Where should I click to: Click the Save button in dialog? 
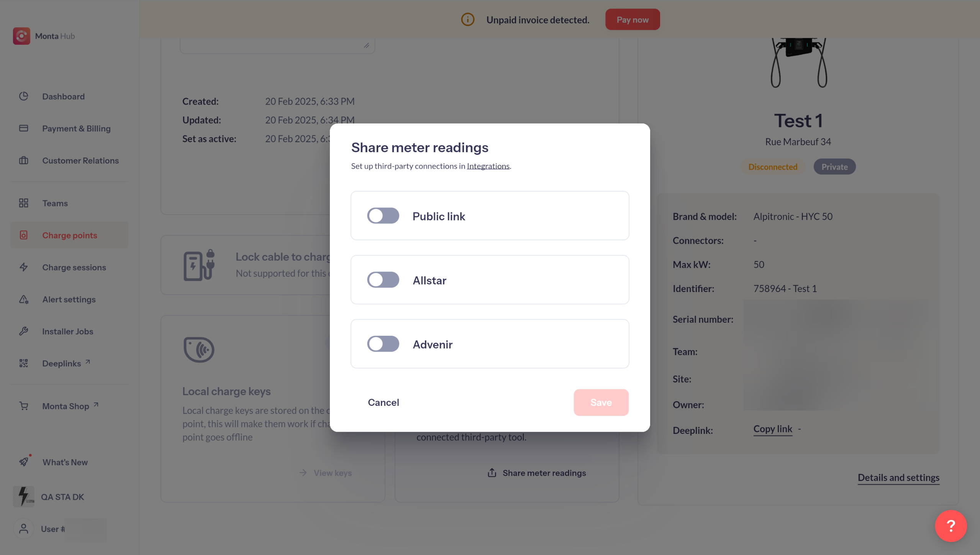point(601,402)
